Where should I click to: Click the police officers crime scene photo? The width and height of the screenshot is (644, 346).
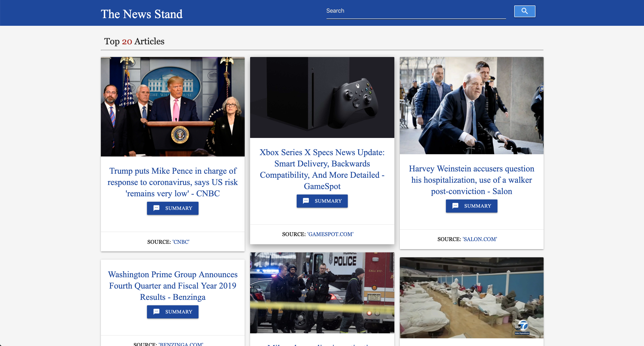pyautogui.click(x=322, y=293)
